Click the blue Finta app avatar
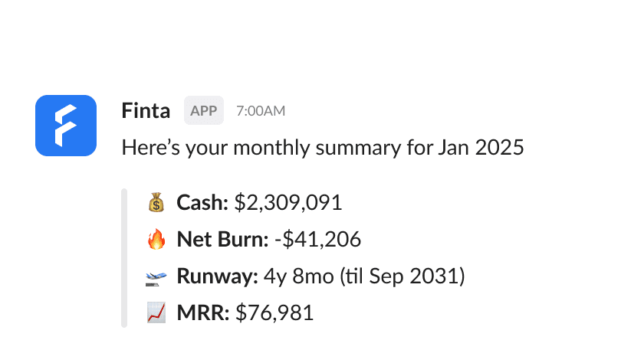 66,126
